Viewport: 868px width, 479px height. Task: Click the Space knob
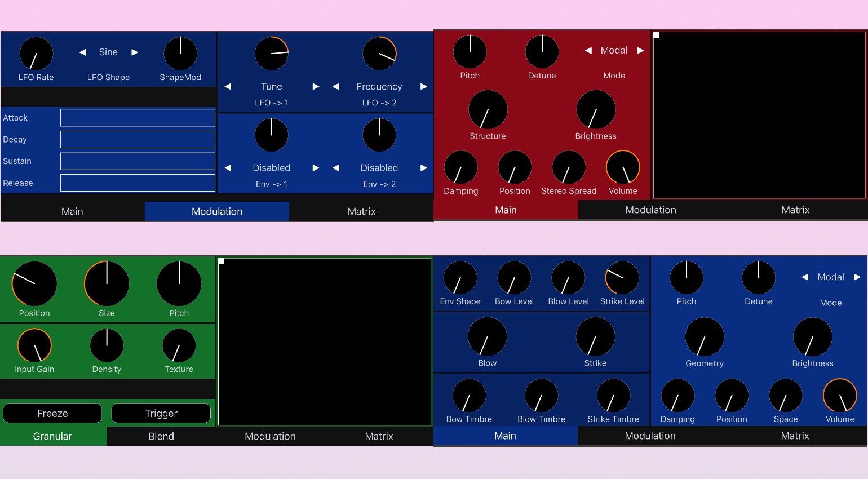[786, 396]
